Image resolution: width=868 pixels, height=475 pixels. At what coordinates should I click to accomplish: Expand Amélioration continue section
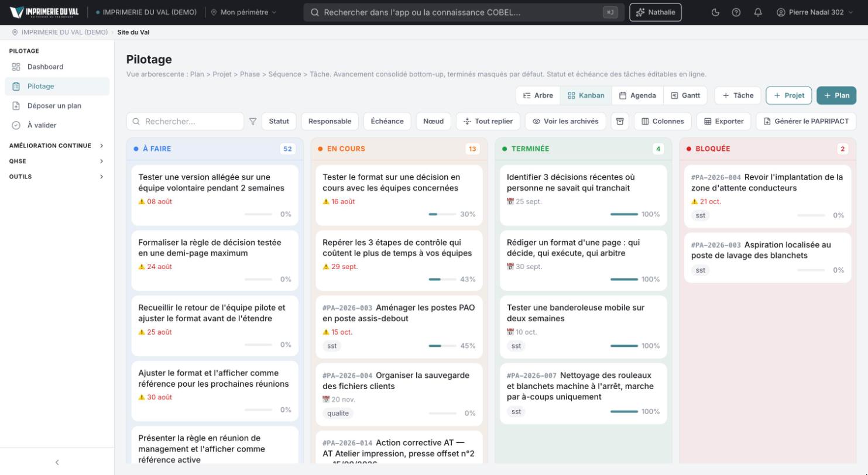click(57, 146)
